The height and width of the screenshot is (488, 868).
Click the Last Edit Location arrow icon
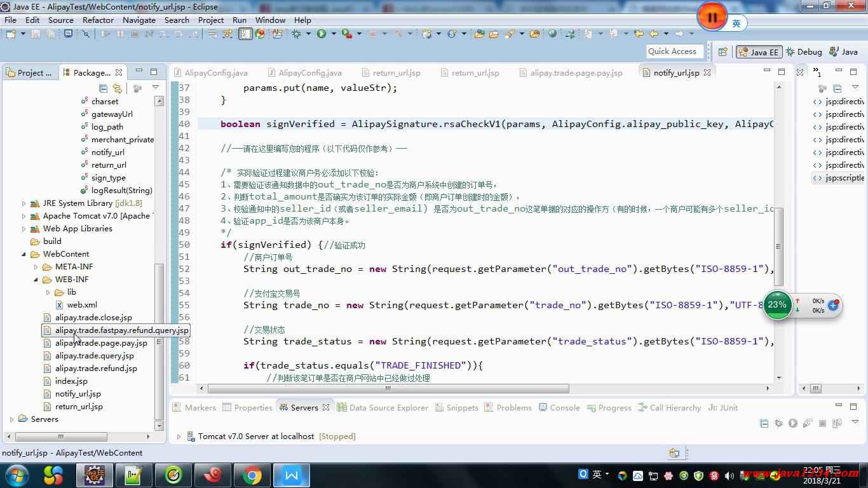tap(639, 34)
